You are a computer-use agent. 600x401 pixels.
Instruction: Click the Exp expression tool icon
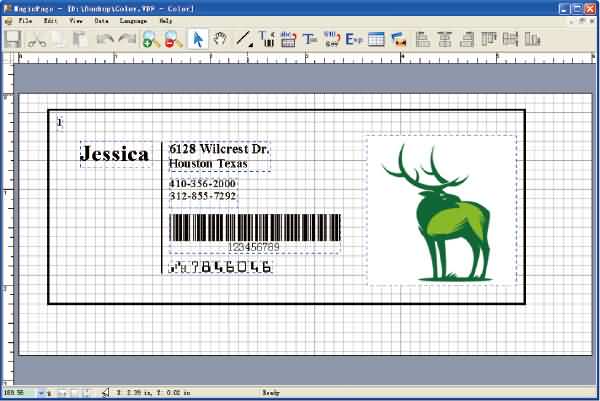point(354,40)
